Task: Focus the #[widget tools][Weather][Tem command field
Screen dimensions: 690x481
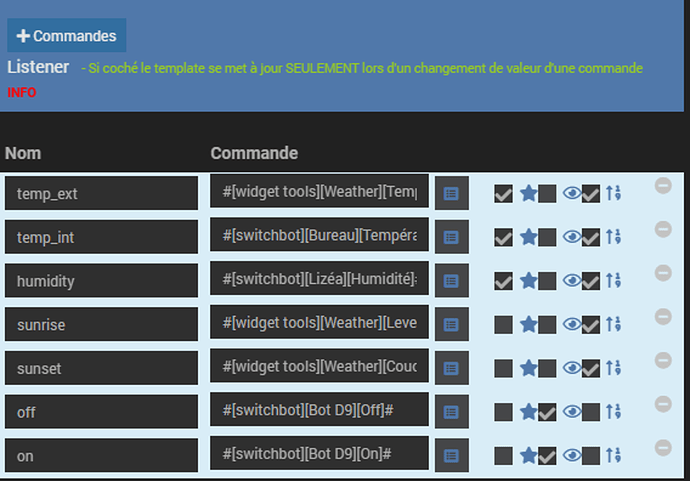Action: pos(319,191)
